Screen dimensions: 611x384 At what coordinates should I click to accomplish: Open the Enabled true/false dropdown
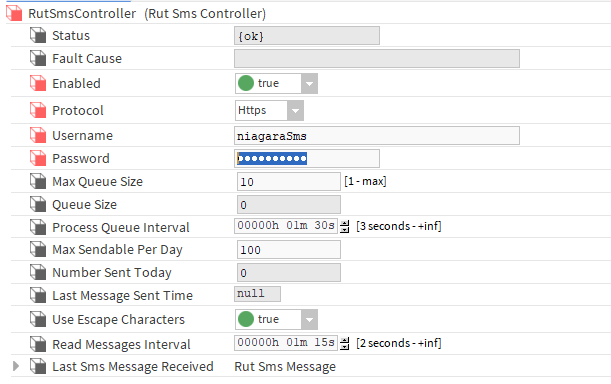tap(309, 83)
